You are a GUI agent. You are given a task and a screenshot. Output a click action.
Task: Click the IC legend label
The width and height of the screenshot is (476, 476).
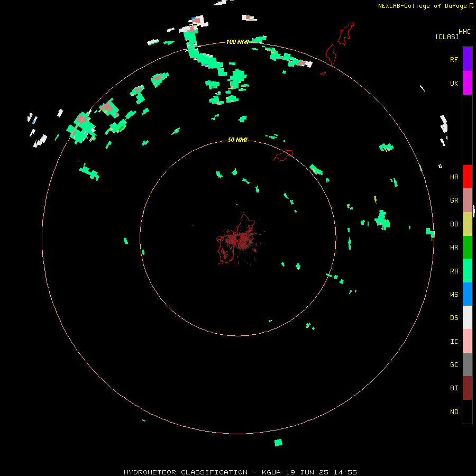click(454, 341)
